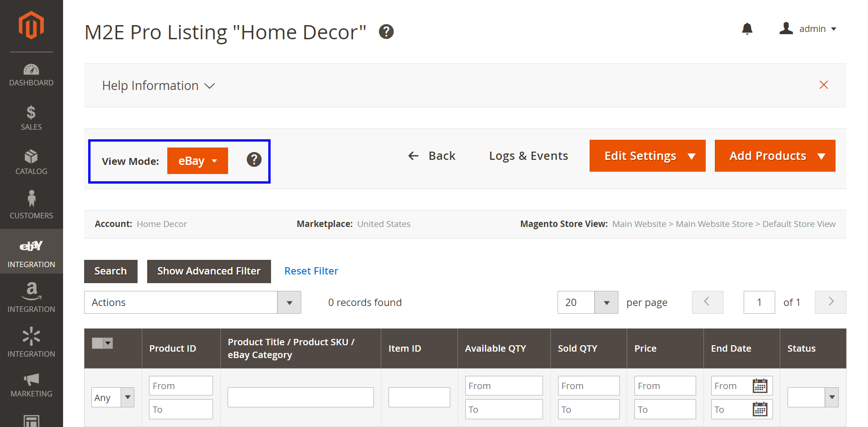Open the End Date From calendar picker
Image resolution: width=868 pixels, height=427 pixels.
pyautogui.click(x=759, y=385)
